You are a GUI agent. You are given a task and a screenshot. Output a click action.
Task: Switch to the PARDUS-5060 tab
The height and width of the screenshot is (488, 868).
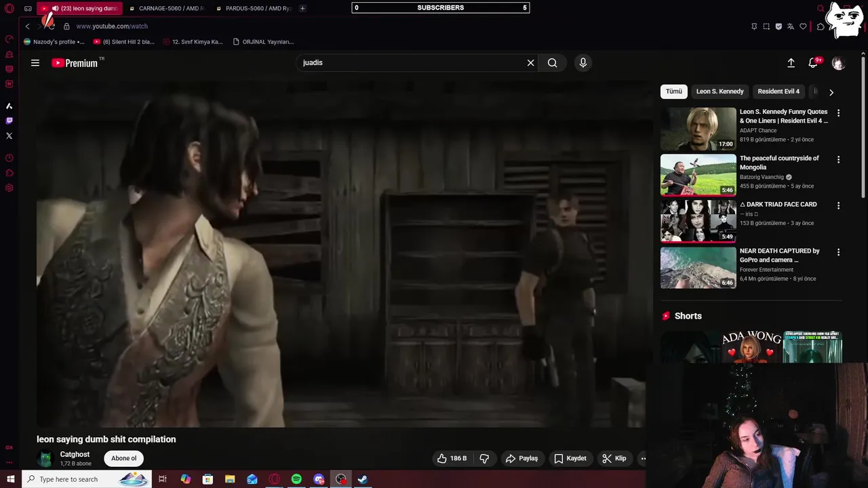click(252, 9)
